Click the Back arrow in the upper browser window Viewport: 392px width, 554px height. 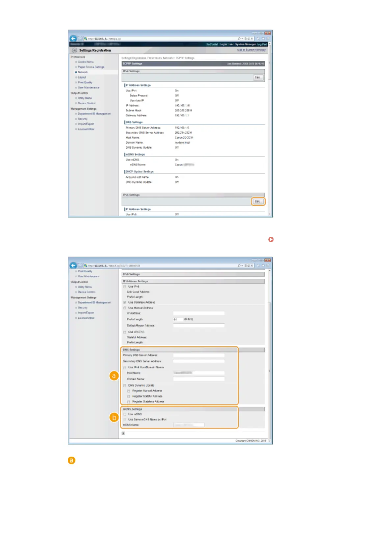click(x=73, y=38)
